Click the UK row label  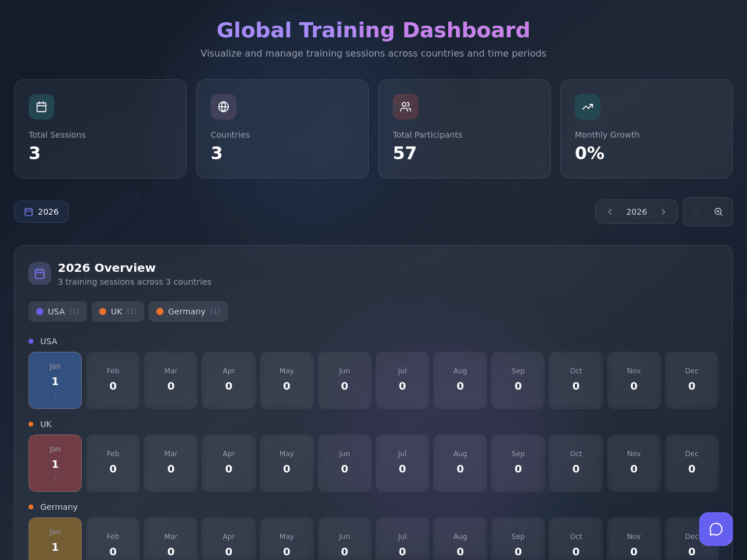click(46, 424)
